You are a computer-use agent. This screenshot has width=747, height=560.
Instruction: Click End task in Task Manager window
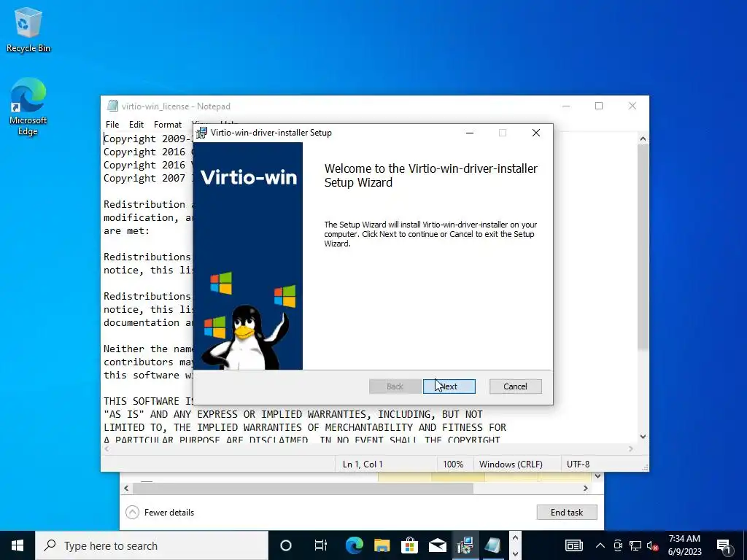566,513
